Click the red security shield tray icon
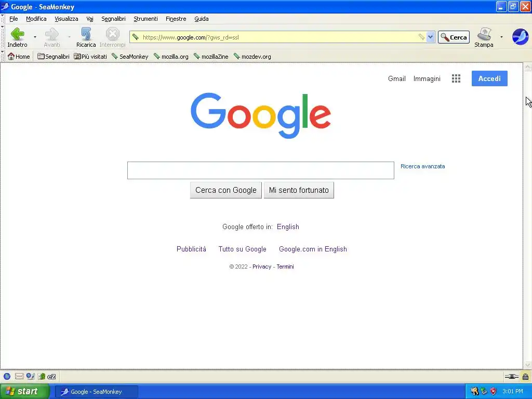Image resolution: width=532 pixels, height=399 pixels. [x=494, y=392]
